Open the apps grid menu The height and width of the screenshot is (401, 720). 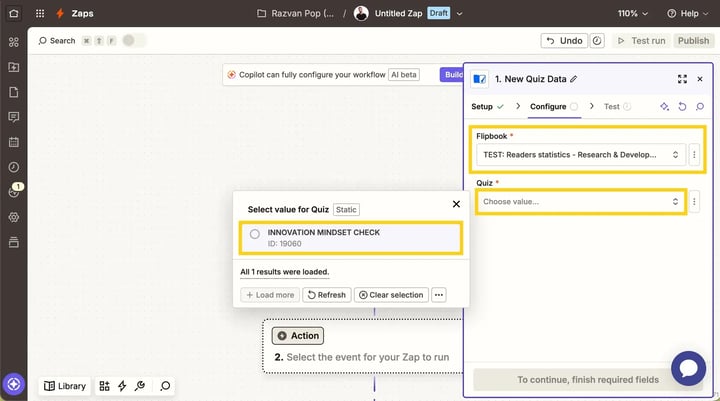40,13
